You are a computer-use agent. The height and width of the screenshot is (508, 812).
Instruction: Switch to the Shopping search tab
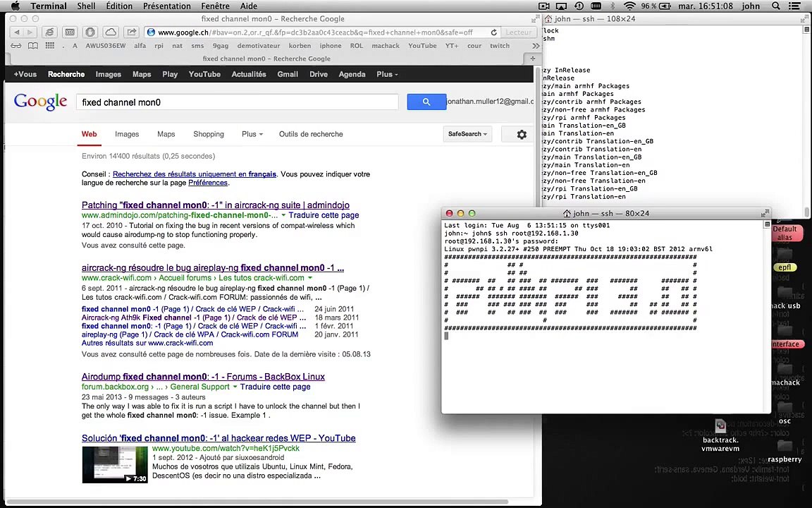click(x=209, y=134)
